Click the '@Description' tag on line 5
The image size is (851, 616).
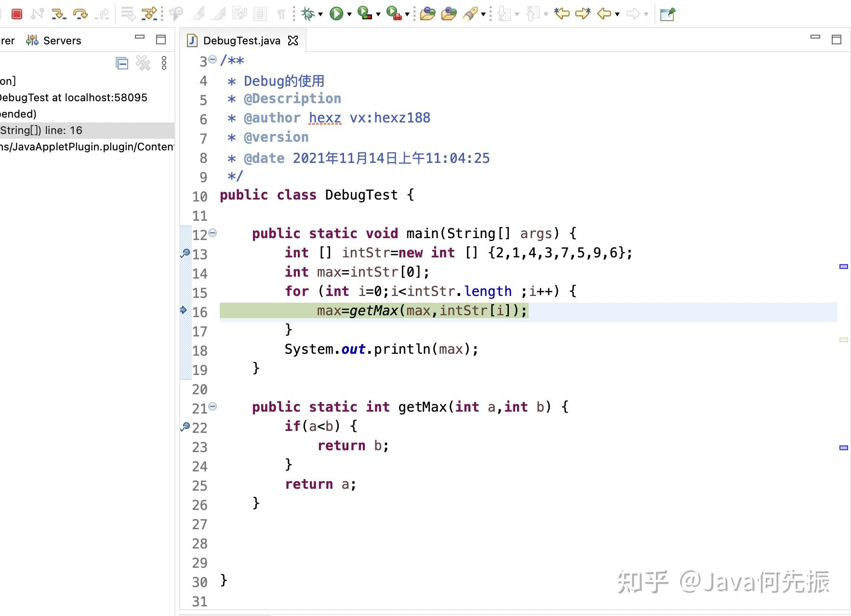pyautogui.click(x=293, y=99)
